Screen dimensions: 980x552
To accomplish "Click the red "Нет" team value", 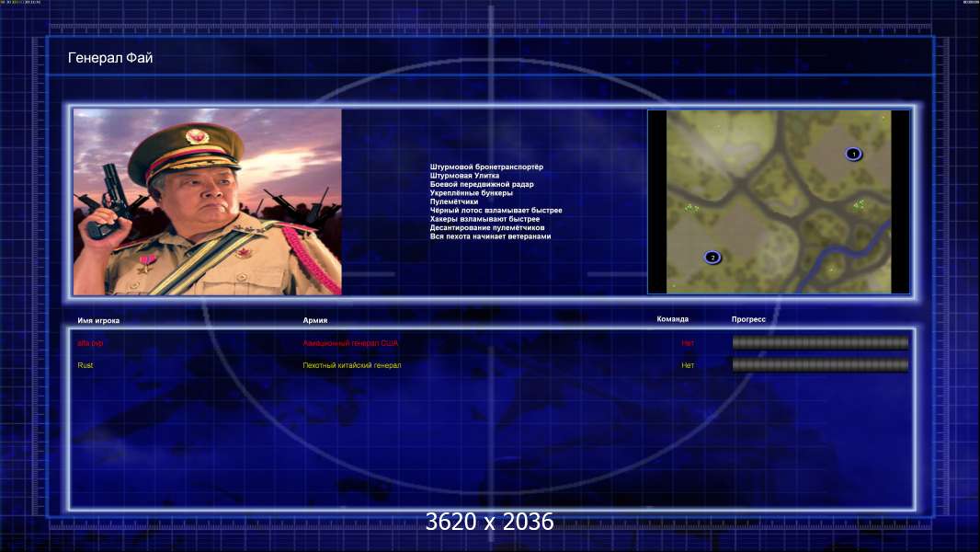I will pos(688,343).
